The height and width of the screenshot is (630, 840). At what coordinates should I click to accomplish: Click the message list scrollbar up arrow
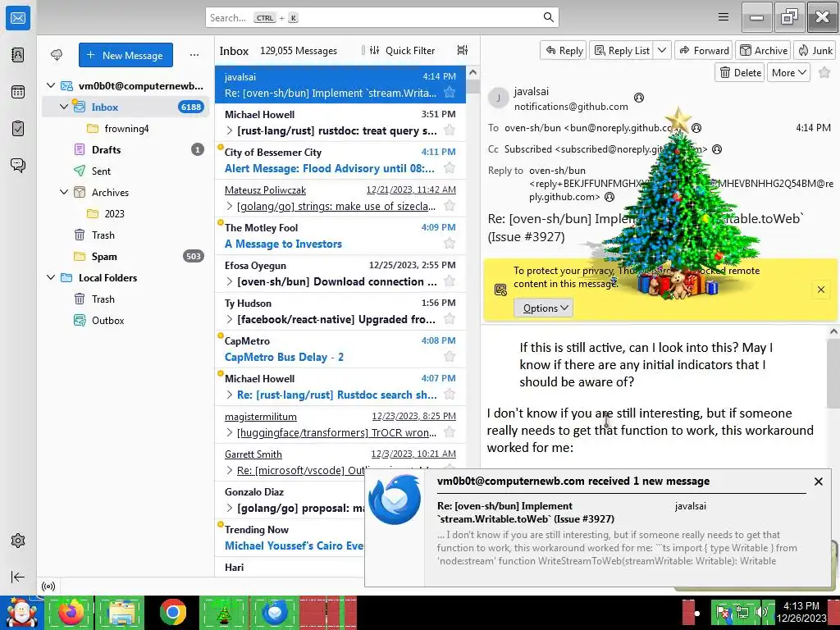(472, 72)
